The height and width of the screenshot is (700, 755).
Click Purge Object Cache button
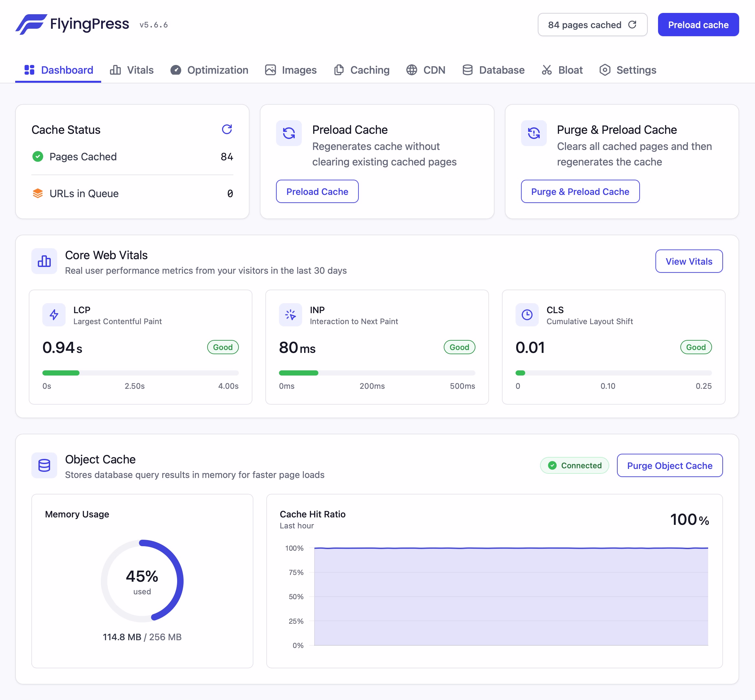(669, 465)
